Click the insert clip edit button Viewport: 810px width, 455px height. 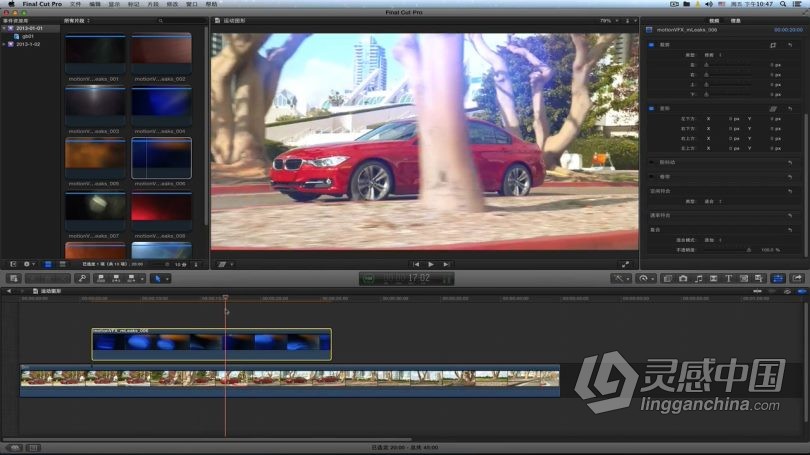116,278
